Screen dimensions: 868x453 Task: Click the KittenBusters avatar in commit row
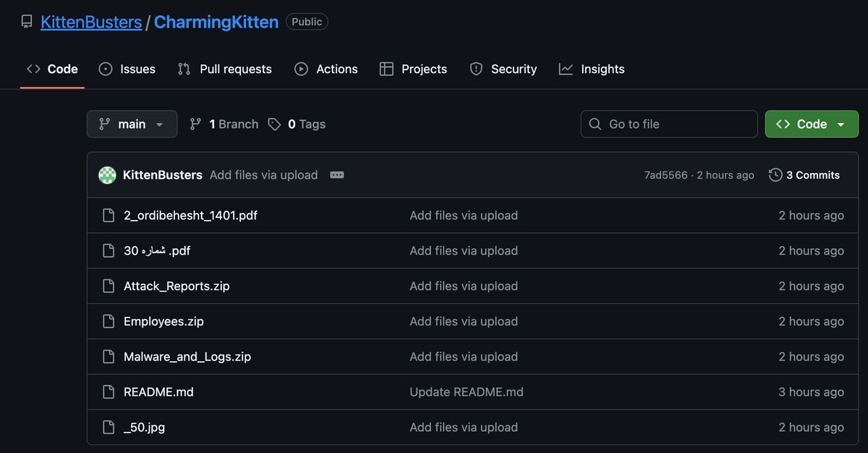point(107,175)
